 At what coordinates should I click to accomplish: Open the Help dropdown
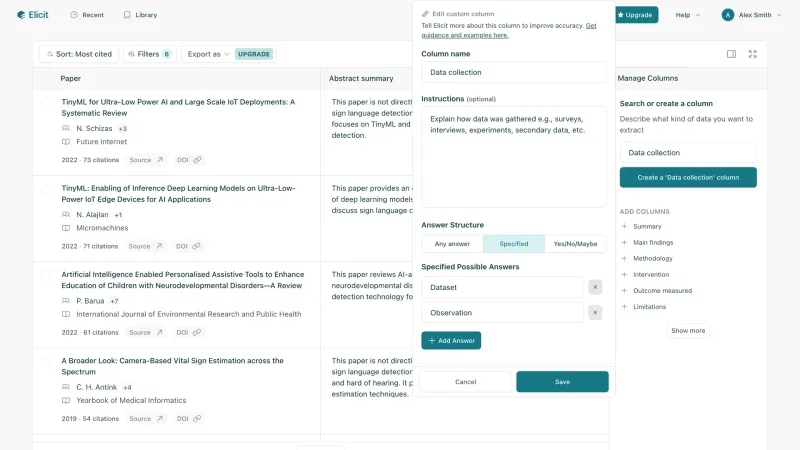click(x=688, y=15)
